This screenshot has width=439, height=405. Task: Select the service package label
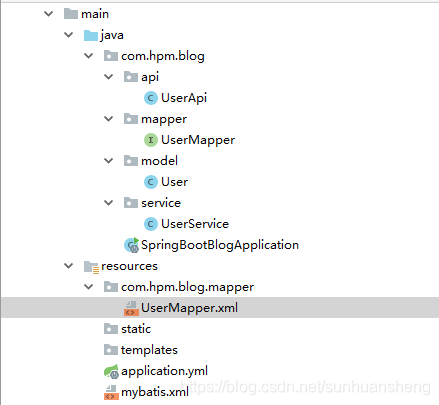pyautogui.click(x=161, y=203)
